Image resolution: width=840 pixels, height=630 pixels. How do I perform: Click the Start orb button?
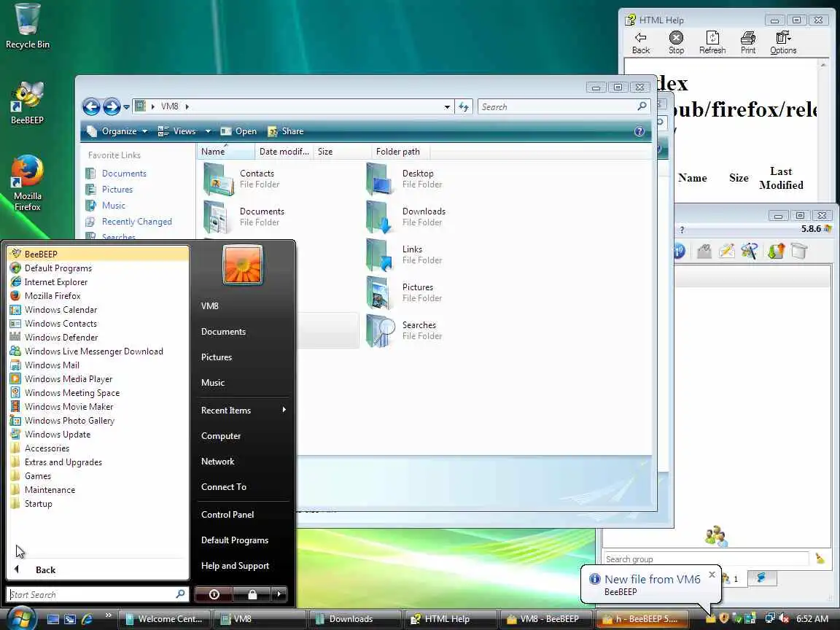(21, 618)
